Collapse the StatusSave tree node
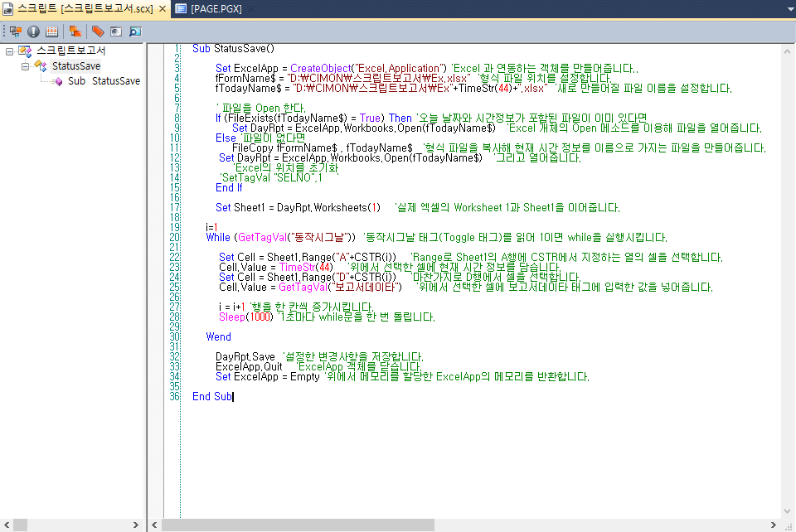 pos(25,66)
